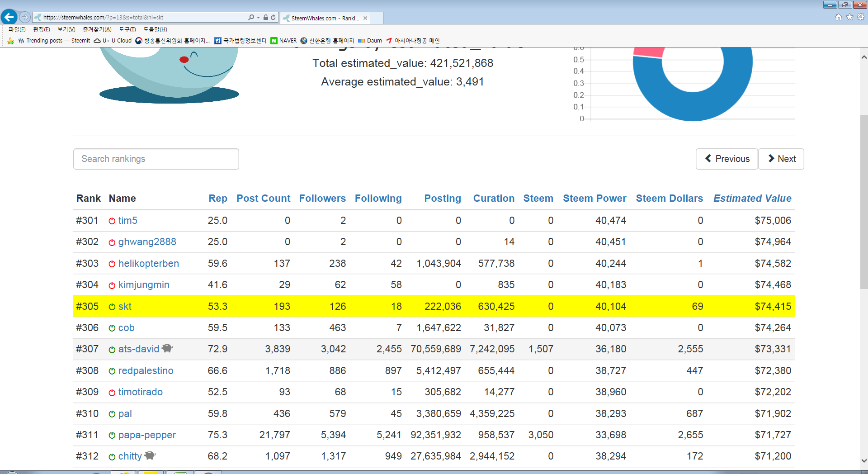Click the power status icon next to tim5

point(112,221)
